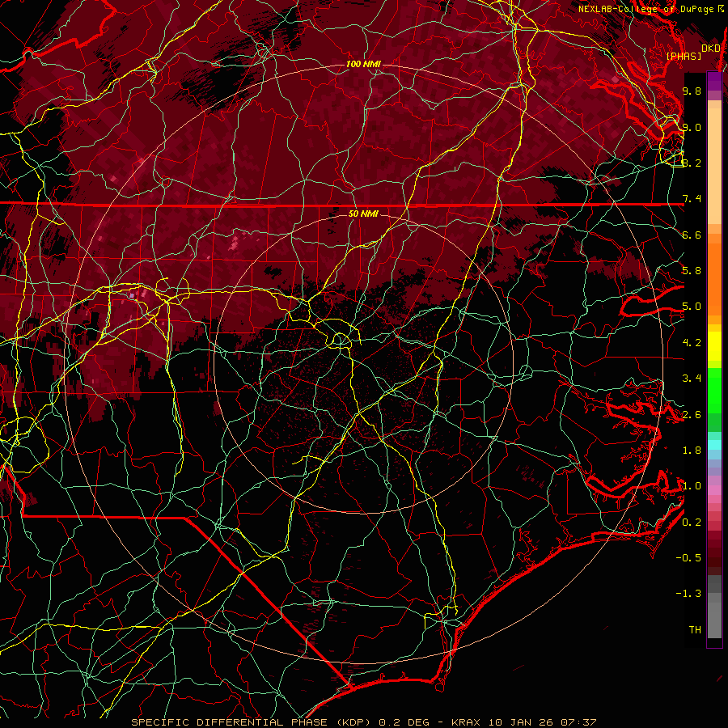Screen dimensions: 728x728
Task: Click the 8.2 scale value
Action: [x=692, y=163]
